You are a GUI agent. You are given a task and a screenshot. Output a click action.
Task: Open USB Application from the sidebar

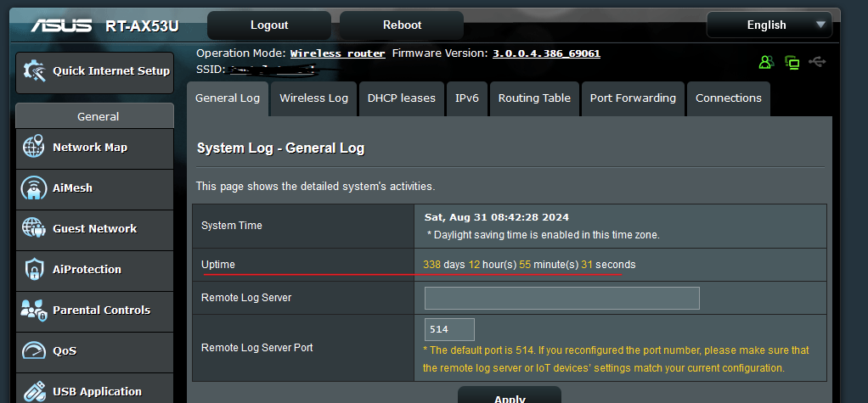pos(97,391)
